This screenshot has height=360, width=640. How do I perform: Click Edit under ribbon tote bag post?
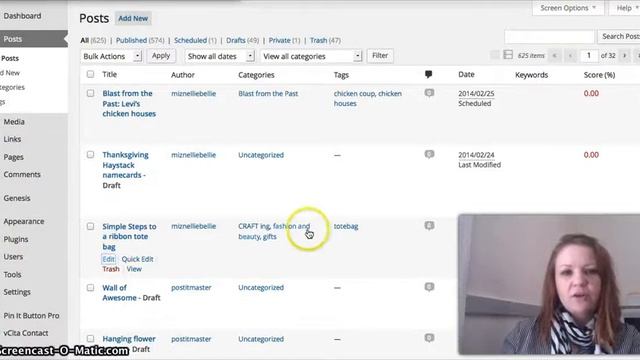click(109, 259)
